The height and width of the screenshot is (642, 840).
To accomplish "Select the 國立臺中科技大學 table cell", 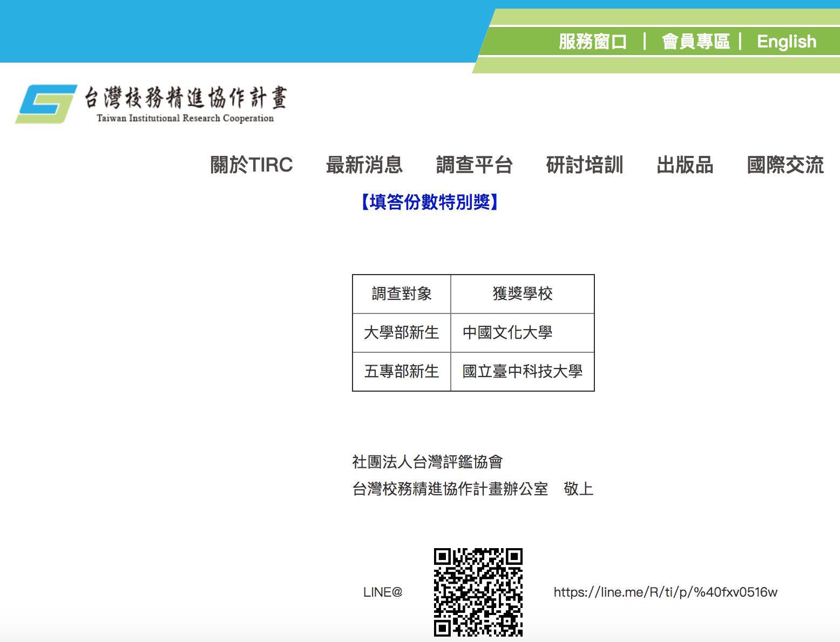I will (x=523, y=372).
